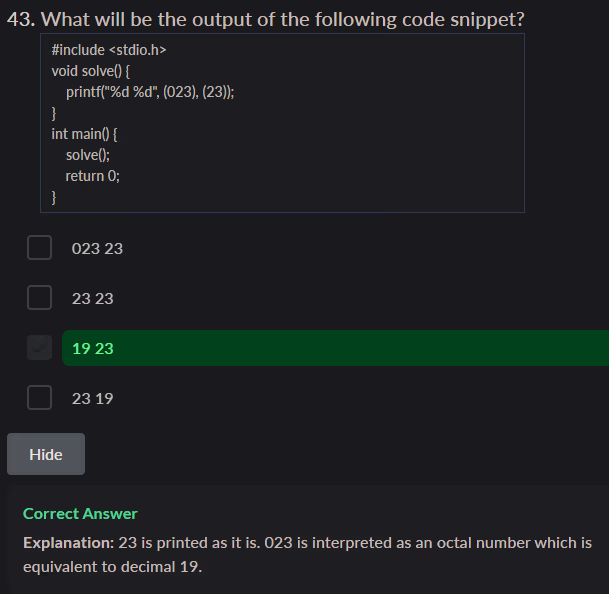Click the solve(); call line
609x594 pixels.
click(87, 154)
